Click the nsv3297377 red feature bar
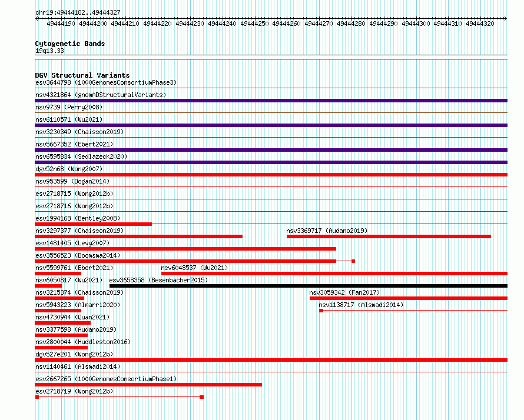The height and width of the screenshot is (420, 524). click(139, 236)
